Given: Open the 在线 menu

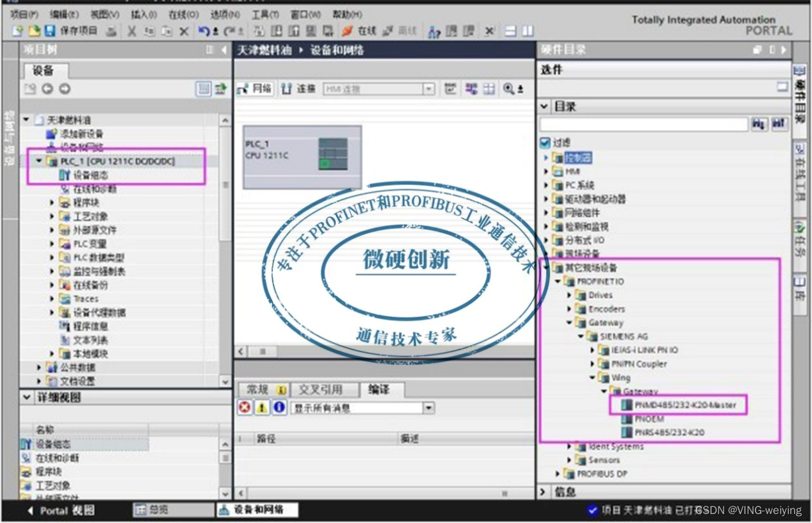Looking at the screenshot, I should pos(183,13).
